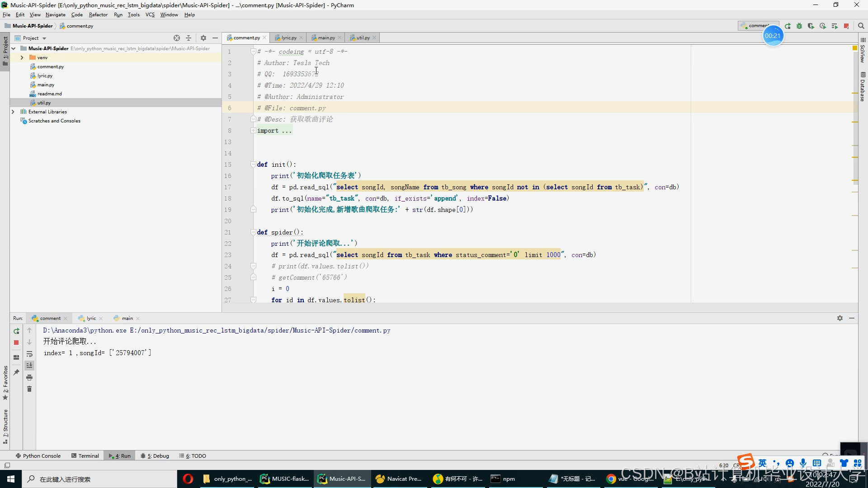Toggle soft-wrap in Run console
The image size is (868, 488).
point(29,354)
